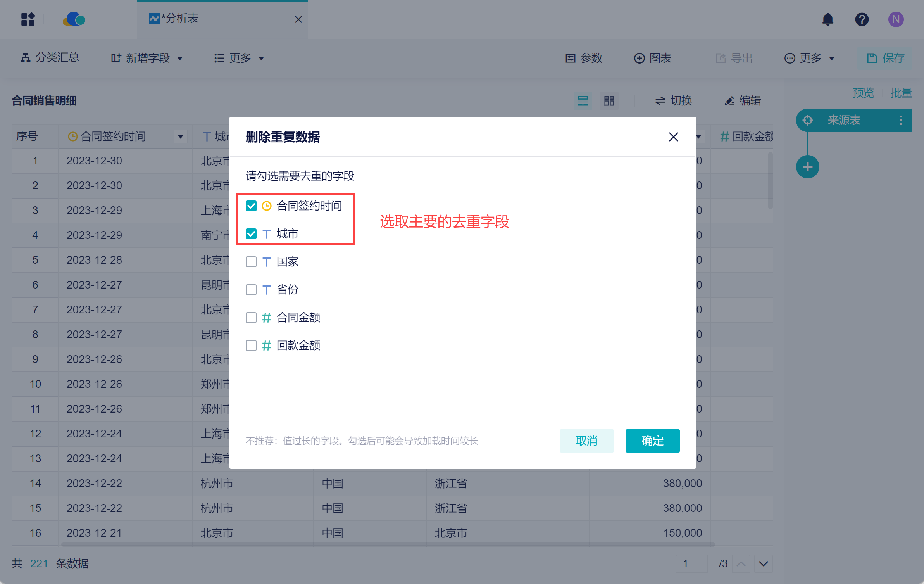
Task: Select the table list view icon
Action: click(583, 101)
